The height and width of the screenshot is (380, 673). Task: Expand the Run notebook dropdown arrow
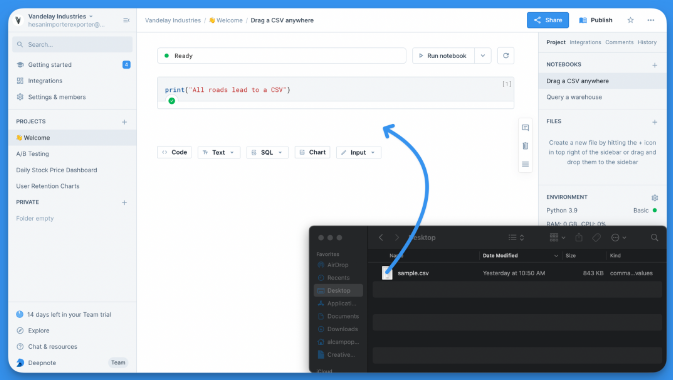pyautogui.click(x=483, y=56)
